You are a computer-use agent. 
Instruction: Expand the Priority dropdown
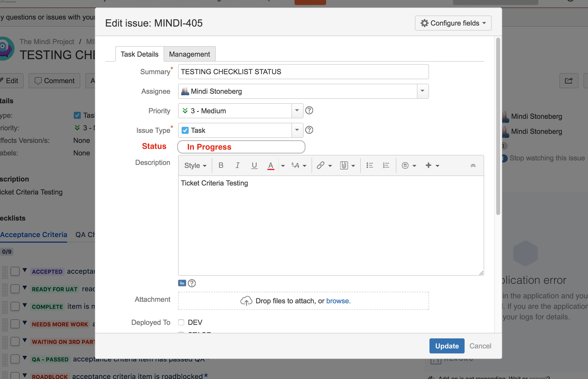297,111
